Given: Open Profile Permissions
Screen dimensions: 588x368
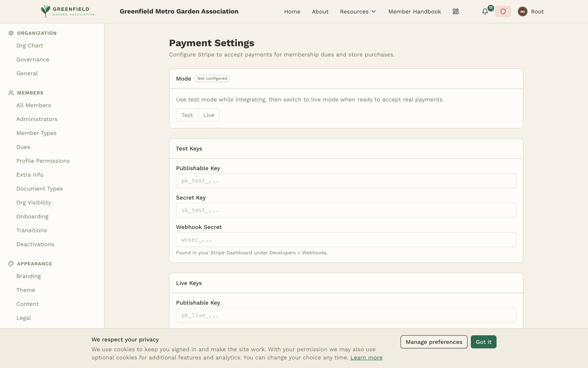Looking at the screenshot, I should click(x=43, y=161).
